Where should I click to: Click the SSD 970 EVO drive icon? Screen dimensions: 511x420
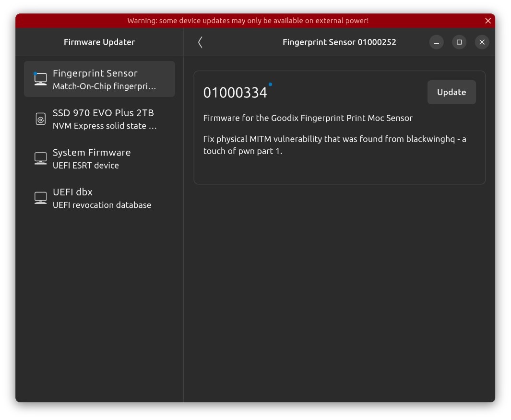click(41, 119)
